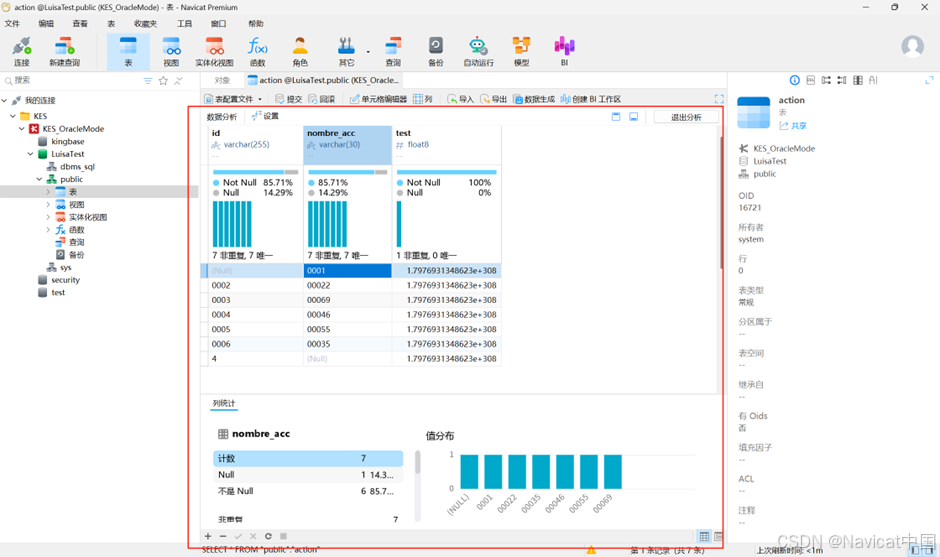Select the 表 table toolbar button
This screenshot has height=557, width=940.
128,52
